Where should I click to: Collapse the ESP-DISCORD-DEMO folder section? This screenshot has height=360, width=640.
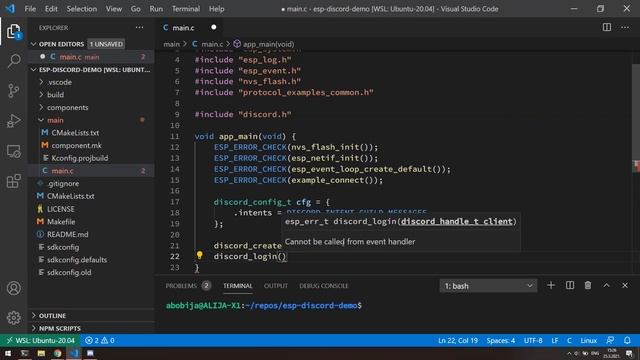[x=91, y=69]
